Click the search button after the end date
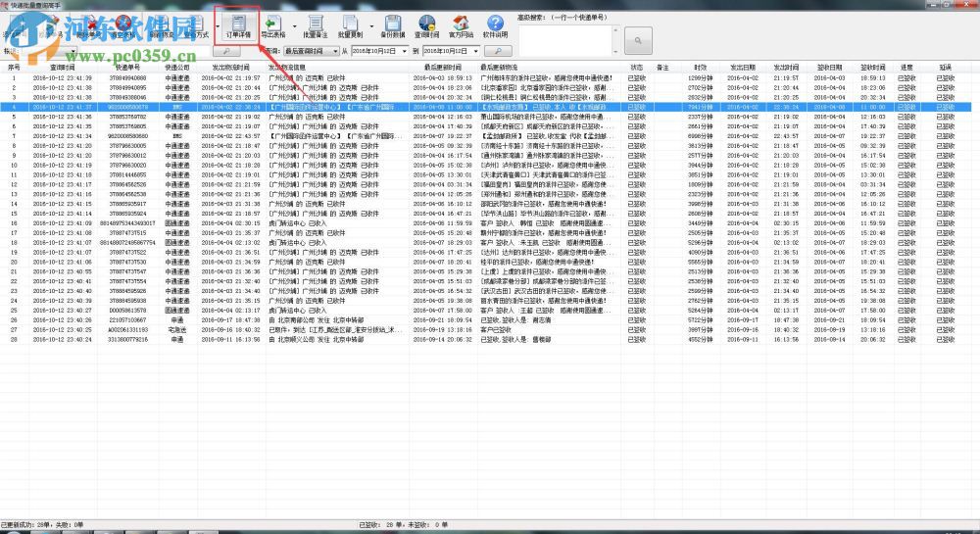The width and height of the screenshot is (980, 534). (498, 51)
